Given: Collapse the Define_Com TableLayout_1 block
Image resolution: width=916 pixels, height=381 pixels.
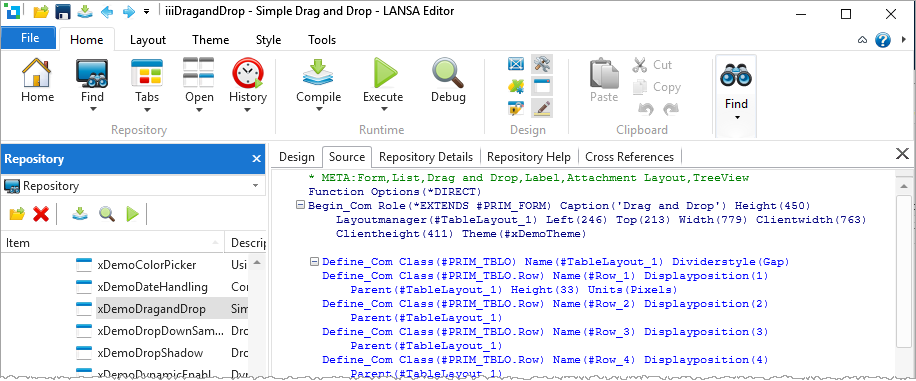Looking at the screenshot, I should pyautogui.click(x=314, y=261).
